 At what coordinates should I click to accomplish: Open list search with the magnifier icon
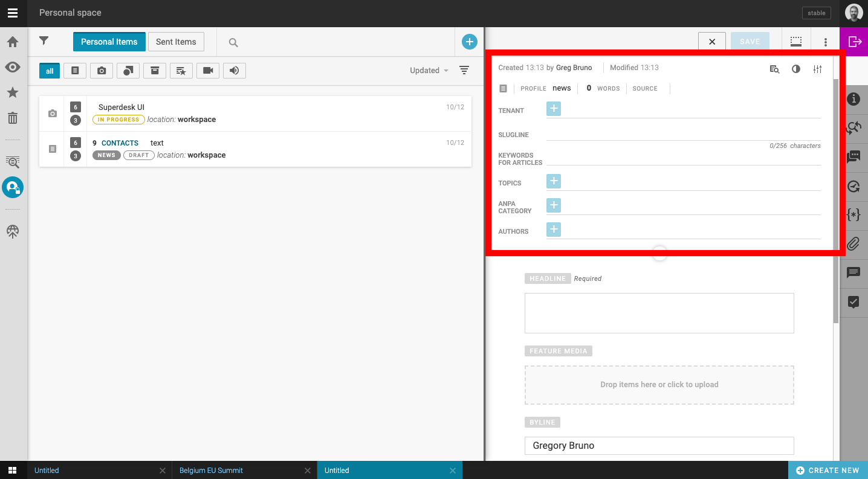233,42
